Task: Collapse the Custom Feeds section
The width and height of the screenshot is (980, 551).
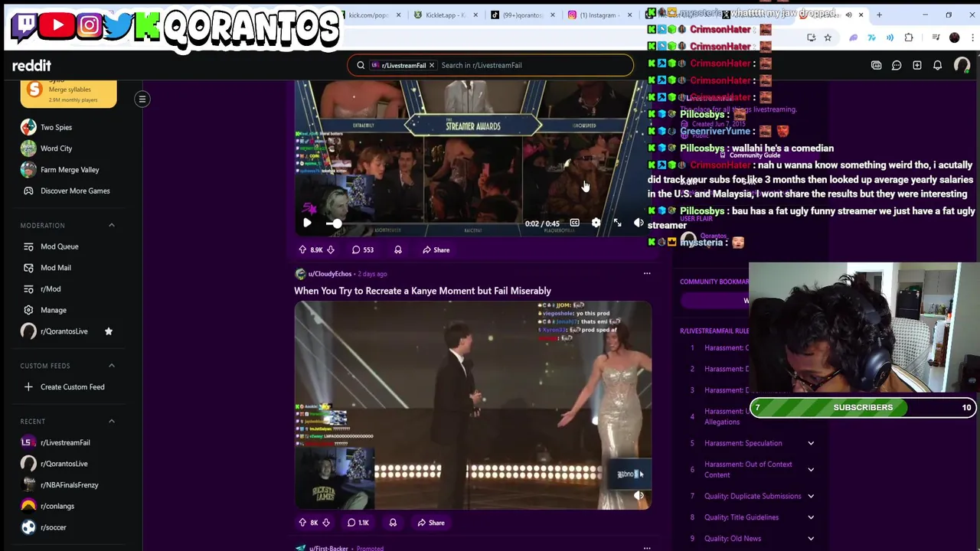Action: tap(111, 366)
